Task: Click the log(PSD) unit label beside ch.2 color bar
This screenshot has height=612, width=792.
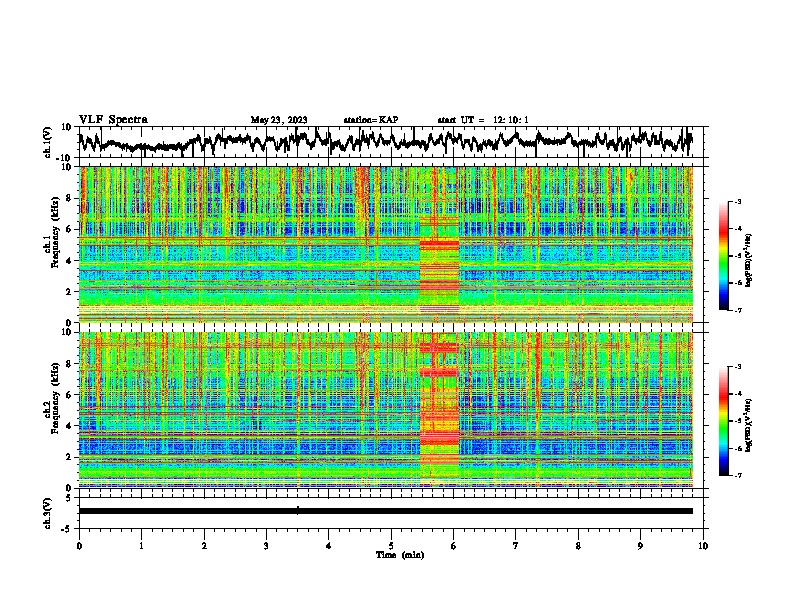Action: [749, 425]
